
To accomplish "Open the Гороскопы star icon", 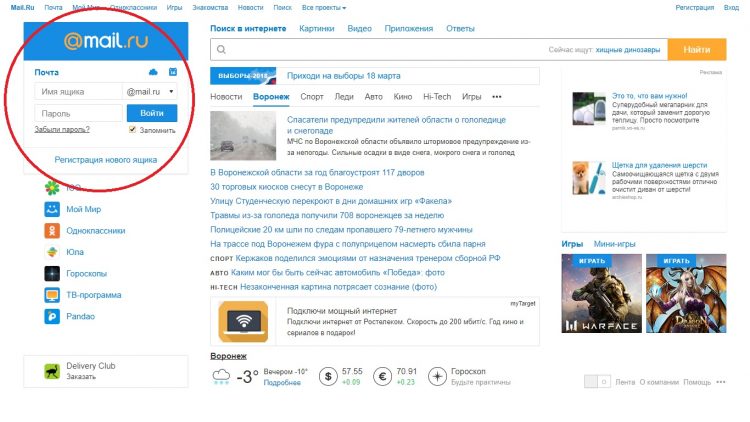I will [52, 274].
